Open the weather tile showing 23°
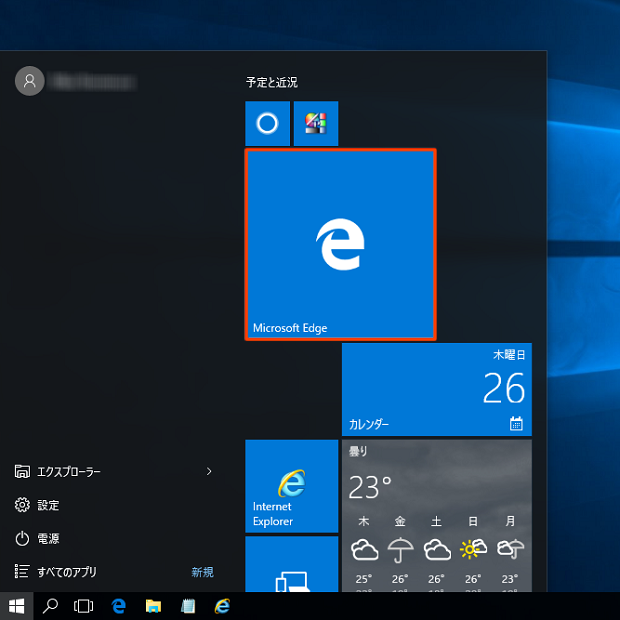620x620 pixels. point(437,516)
